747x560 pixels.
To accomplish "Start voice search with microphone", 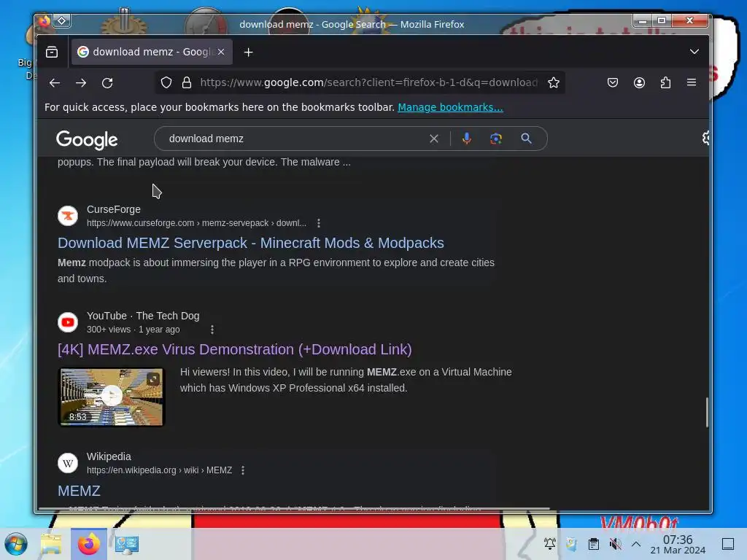I will pos(466,139).
